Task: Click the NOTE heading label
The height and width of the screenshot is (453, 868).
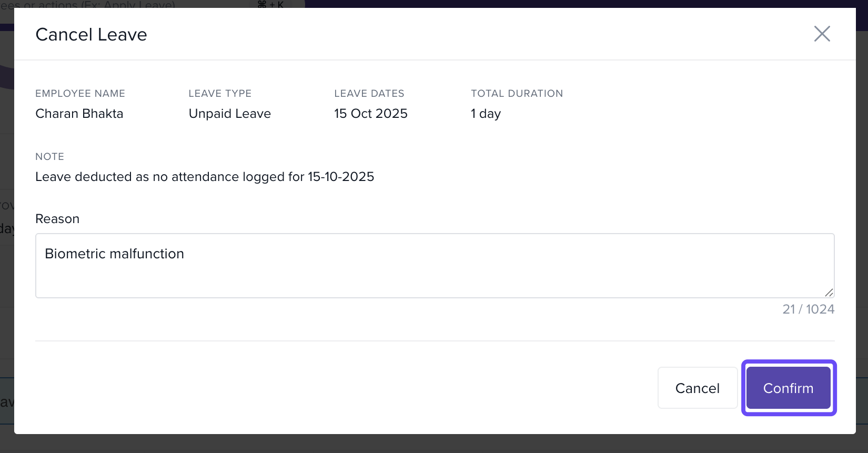Action: (x=49, y=157)
